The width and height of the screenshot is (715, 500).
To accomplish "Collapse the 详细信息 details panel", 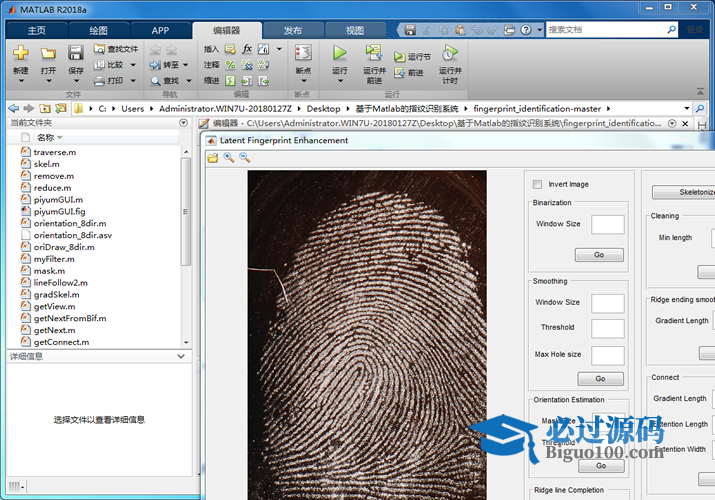I will [180, 356].
